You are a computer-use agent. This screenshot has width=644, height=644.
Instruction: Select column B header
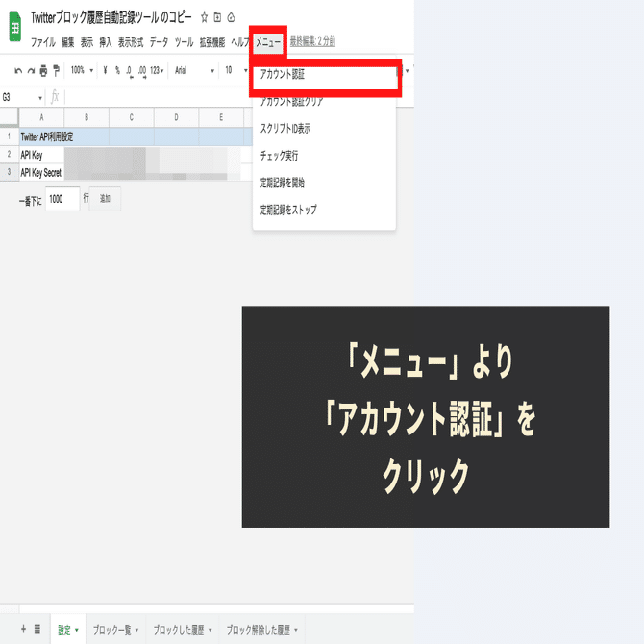87,117
